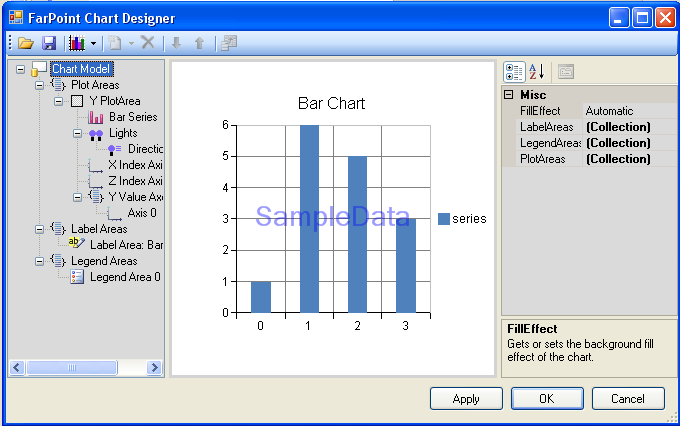Click the chart type bar-chart icon
This screenshot has width=680, height=426.
coord(77,43)
